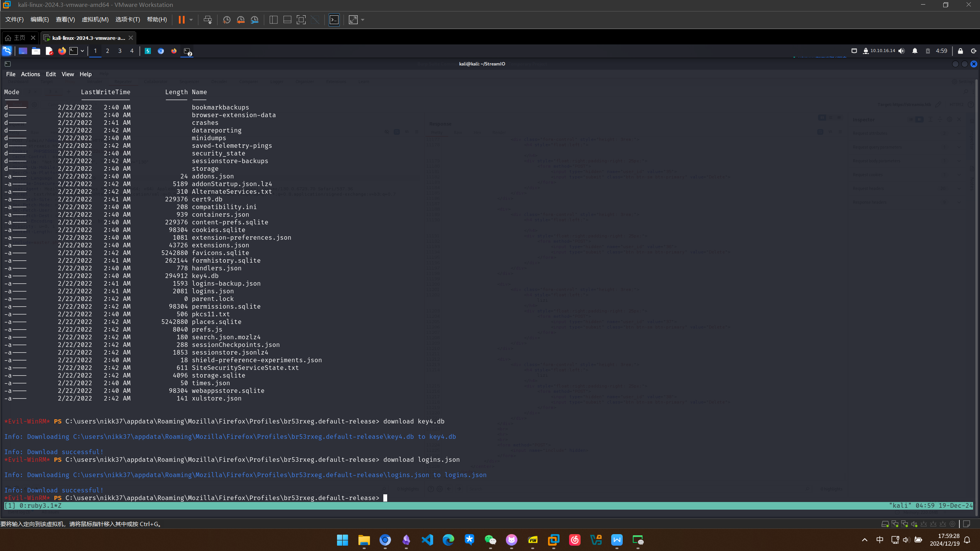Click the VMware snapshot take icon
The height and width of the screenshot is (551, 980).
point(227,20)
